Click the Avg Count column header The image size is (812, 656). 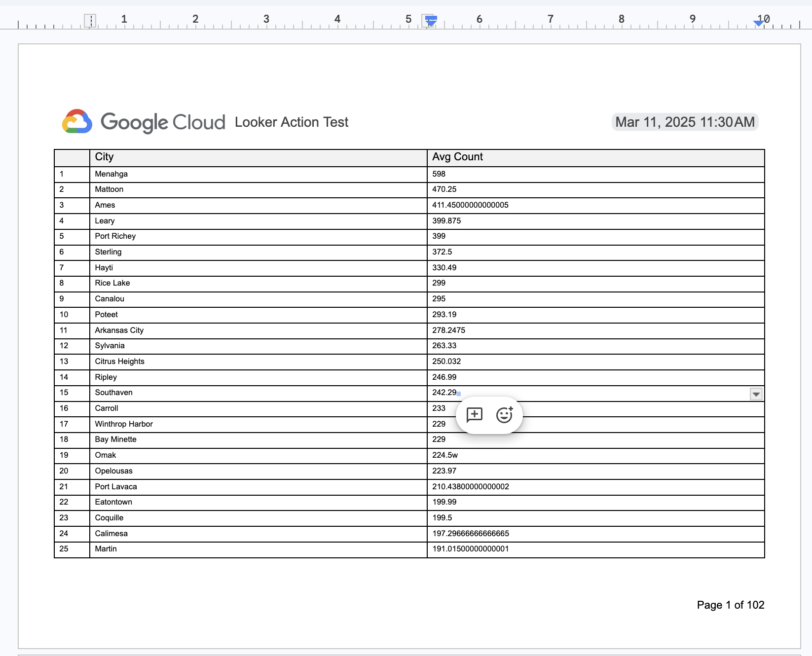(x=595, y=157)
